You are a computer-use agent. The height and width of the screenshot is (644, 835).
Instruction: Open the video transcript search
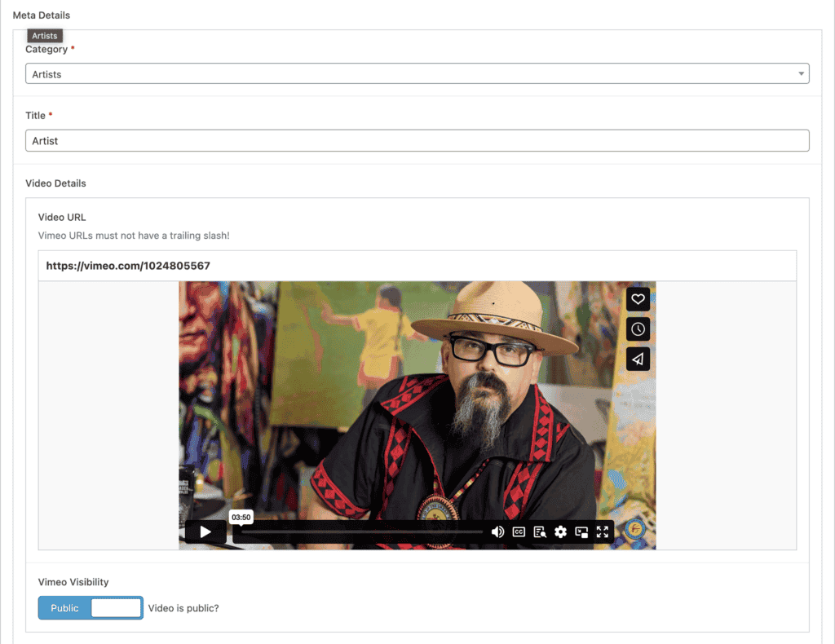[540, 532]
